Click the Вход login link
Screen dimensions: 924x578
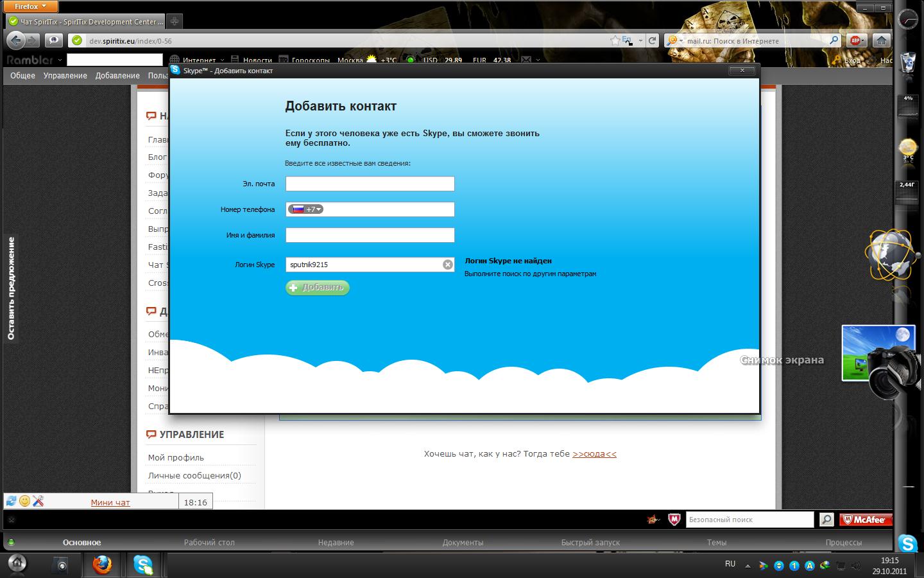(853, 60)
